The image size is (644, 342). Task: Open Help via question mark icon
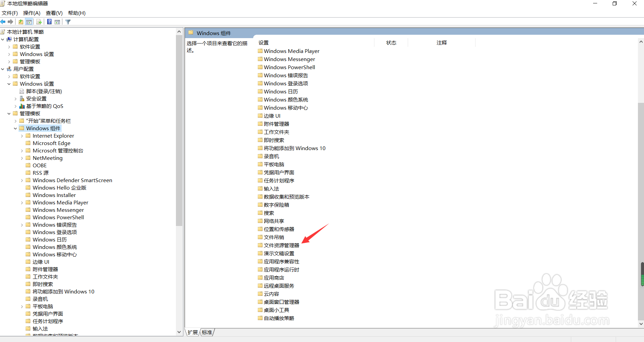click(49, 22)
